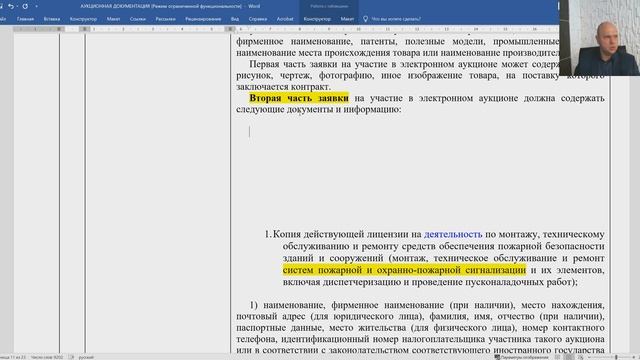Open the first Макет tab next to Ссылки
The height and width of the screenshot is (360, 640).
tap(113, 19)
